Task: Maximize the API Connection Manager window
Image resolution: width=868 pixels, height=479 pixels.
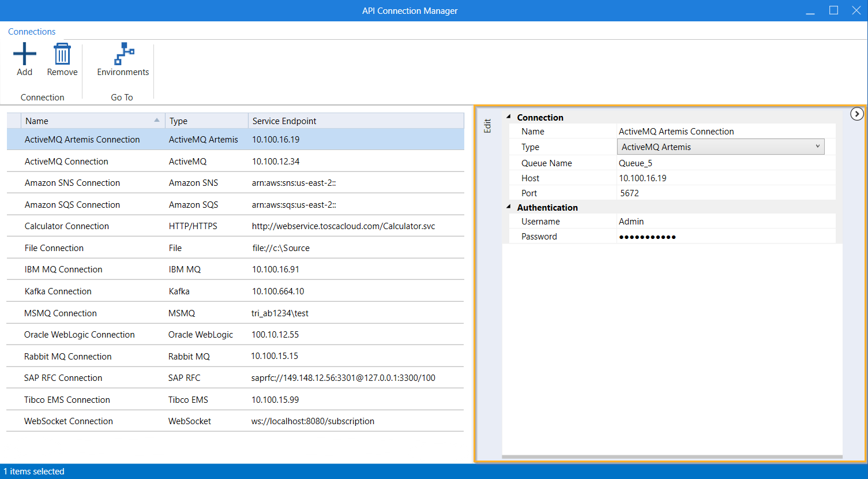Action: tap(833, 10)
